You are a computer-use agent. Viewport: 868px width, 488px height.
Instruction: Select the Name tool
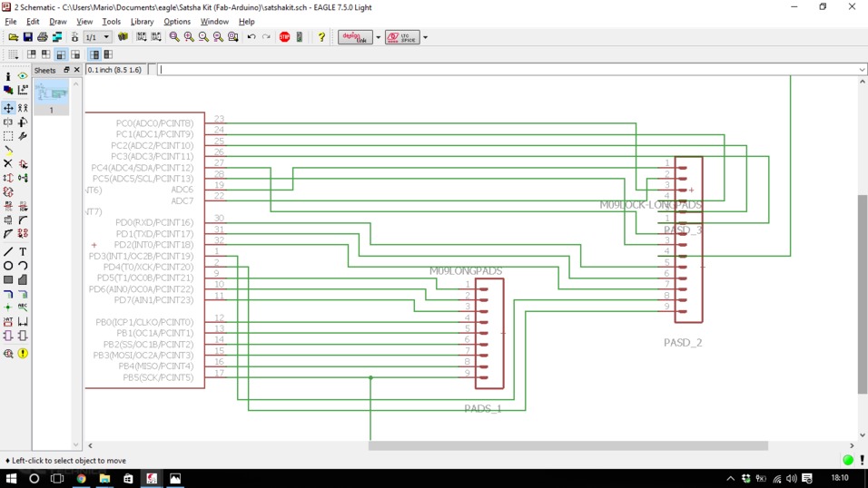pyautogui.click(x=8, y=207)
